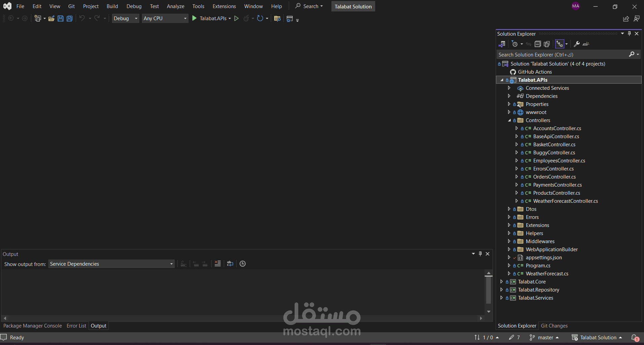Click the Save icon in toolbar

click(61, 18)
